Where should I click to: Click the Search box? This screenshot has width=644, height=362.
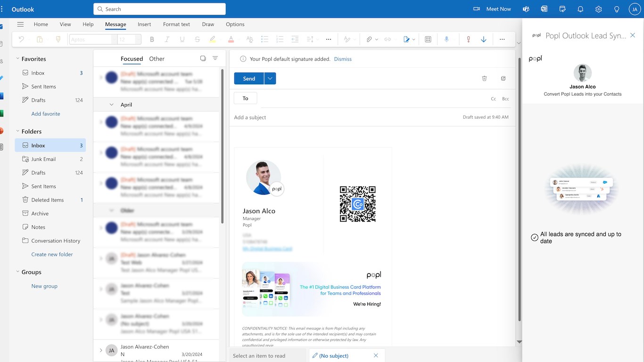[159, 9]
